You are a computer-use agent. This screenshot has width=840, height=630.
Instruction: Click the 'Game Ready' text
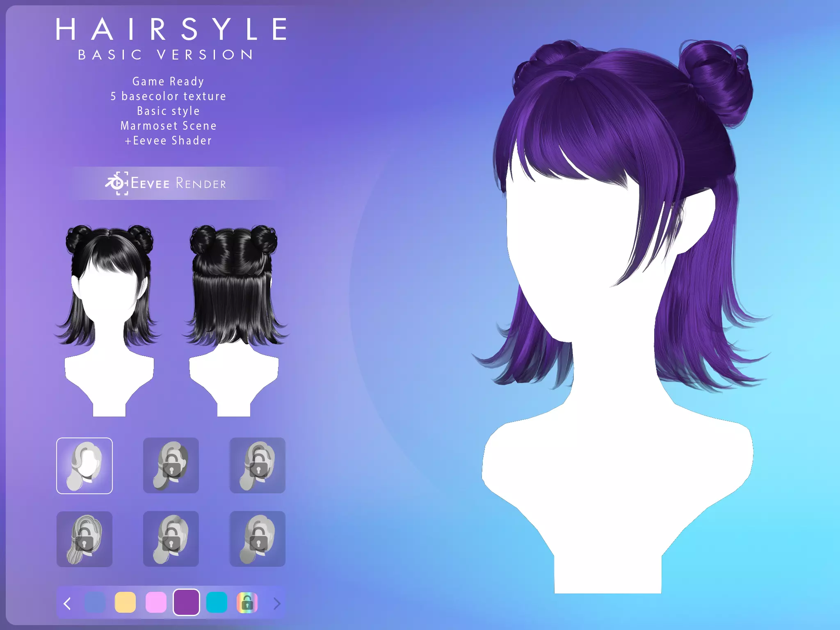(168, 82)
